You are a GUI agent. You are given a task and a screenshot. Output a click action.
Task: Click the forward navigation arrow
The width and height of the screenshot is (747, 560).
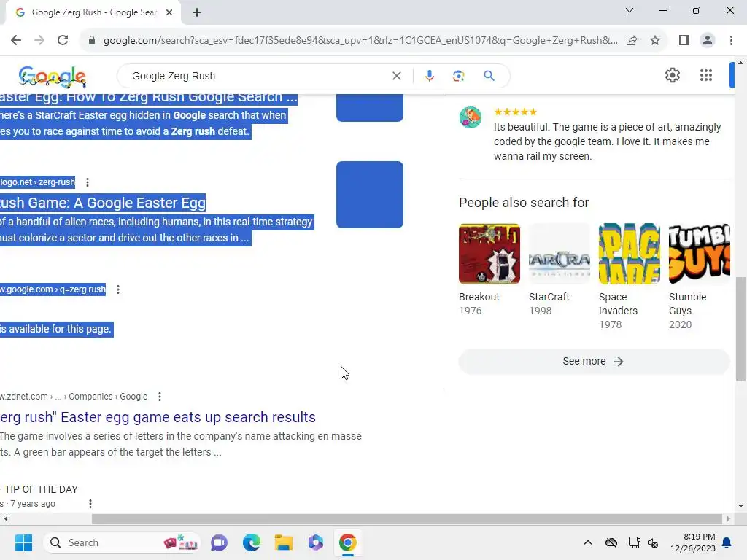tap(39, 41)
